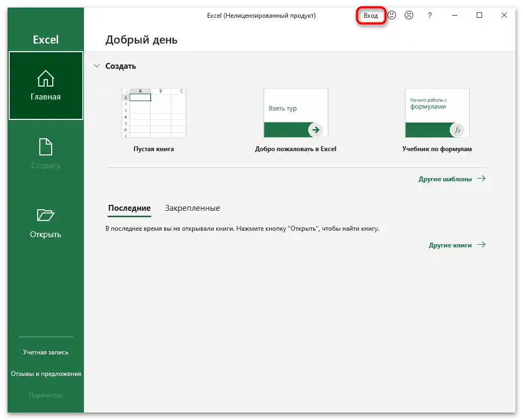Open the Начало работы с формулами thumbnail
523x420 pixels.
(437, 113)
